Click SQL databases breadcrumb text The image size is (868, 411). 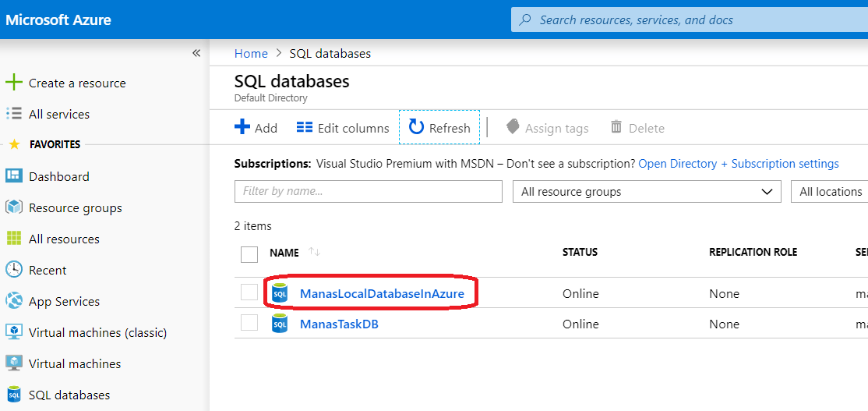pyautogui.click(x=330, y=53)
